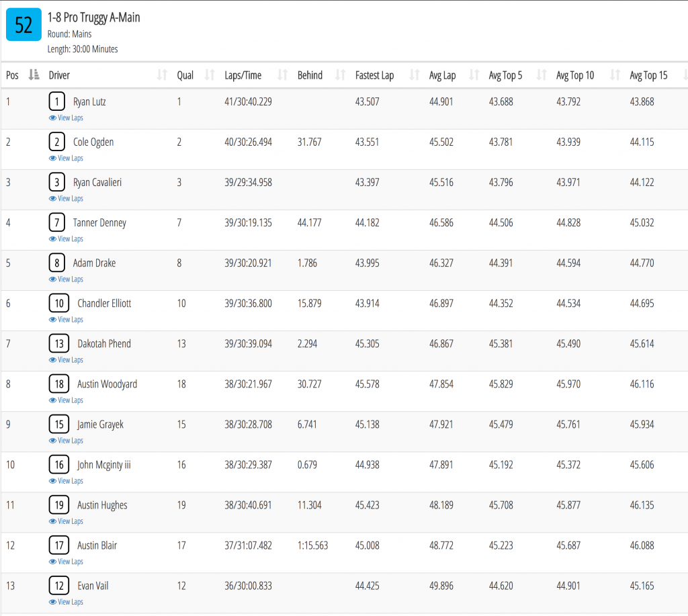Sort the table by Pos column icon

[34, 75]
